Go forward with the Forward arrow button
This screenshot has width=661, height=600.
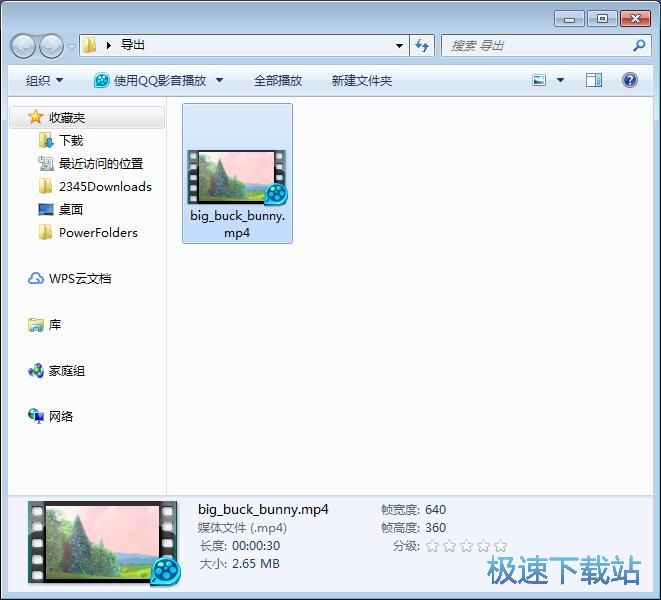click(51, 46)
